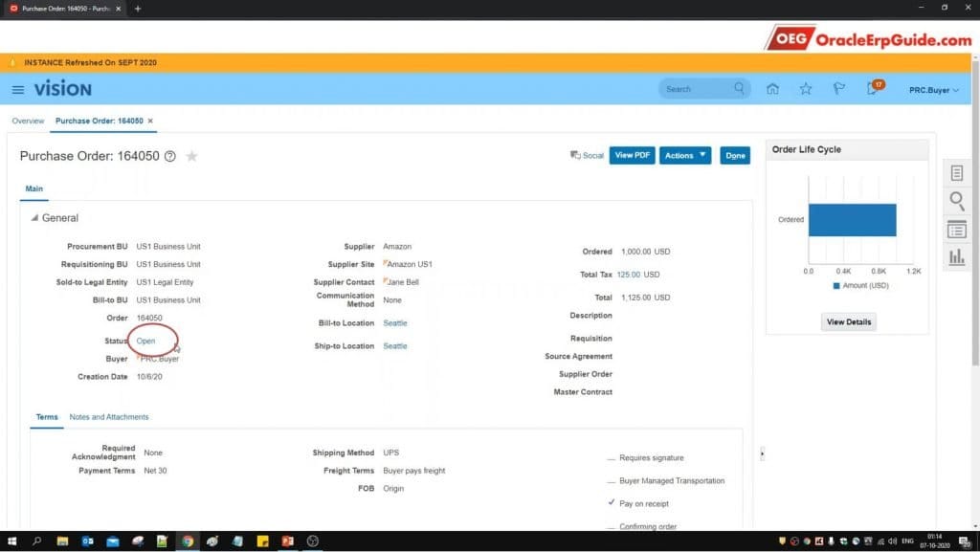Toggle the Pay on receipt checkmark
Image resolution: width=980 pixels, height=552 pixels.
point(612,503)
